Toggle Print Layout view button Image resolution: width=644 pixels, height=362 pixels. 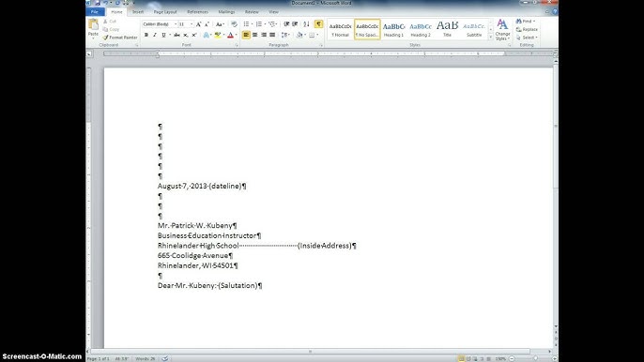pyautogui.click(x=461, y=358)
